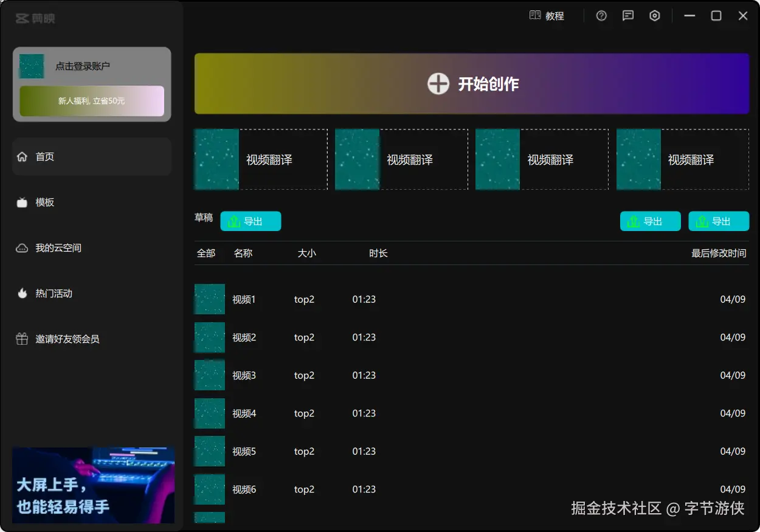This screenshot has height=532, width=760.
Task: Click the 热门活动 flame icon
Action: click(22, 293)
